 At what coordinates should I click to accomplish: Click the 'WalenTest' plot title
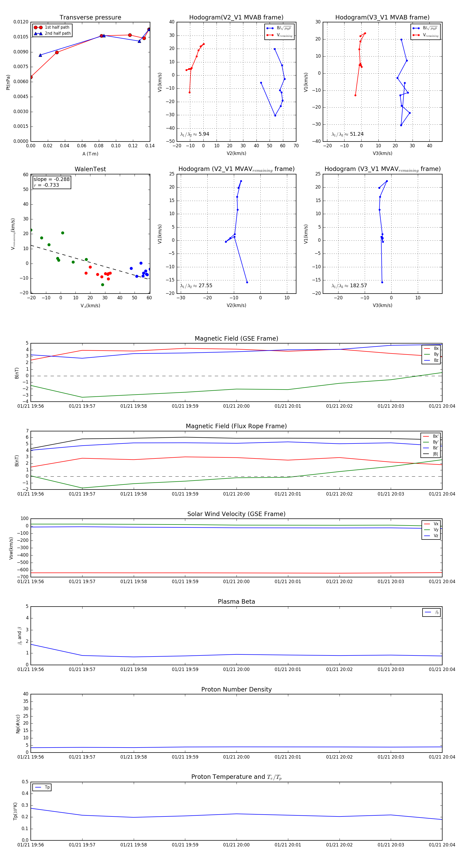(x=90, y=169)
